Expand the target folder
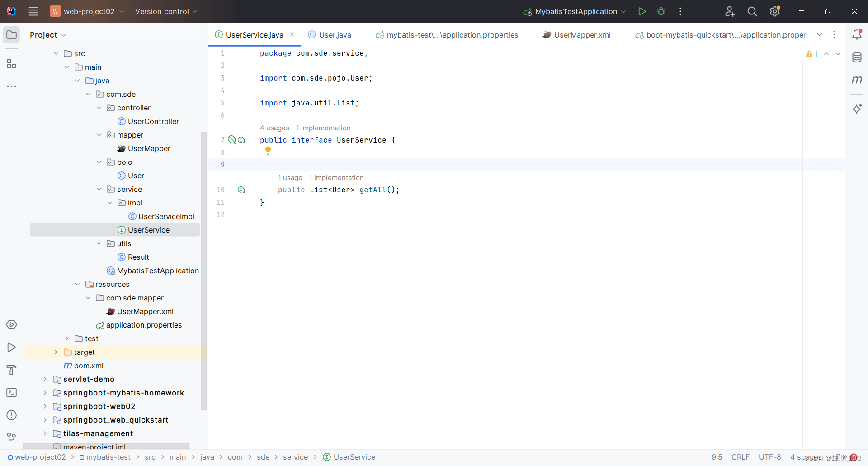 click(x=56, y=352)
